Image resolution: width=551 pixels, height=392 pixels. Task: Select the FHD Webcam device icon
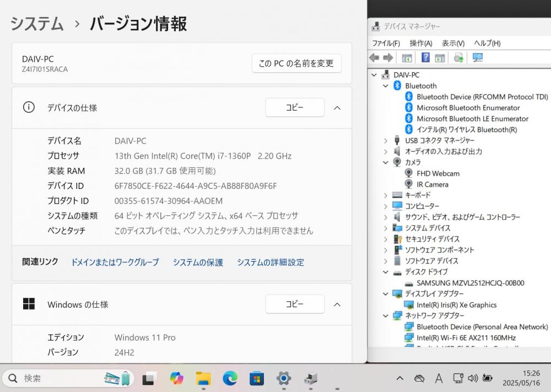tap(409, 173)
